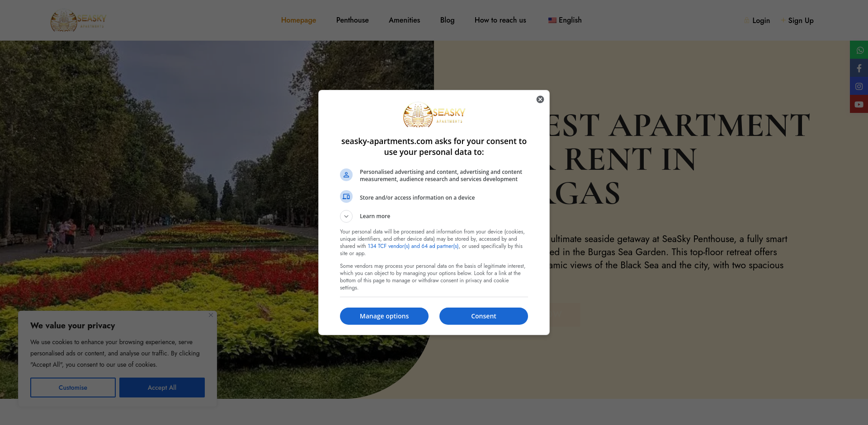Viewport: 868px width, 425px height.
Task: Open the YouTube sidebar icon
Action: pos(859,104)
